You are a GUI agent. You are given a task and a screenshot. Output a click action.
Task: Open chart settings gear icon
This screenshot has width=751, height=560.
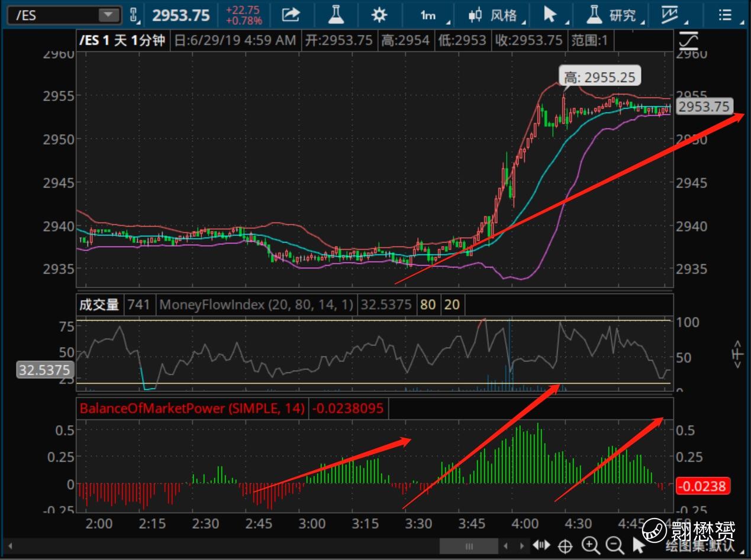[379, 15]
